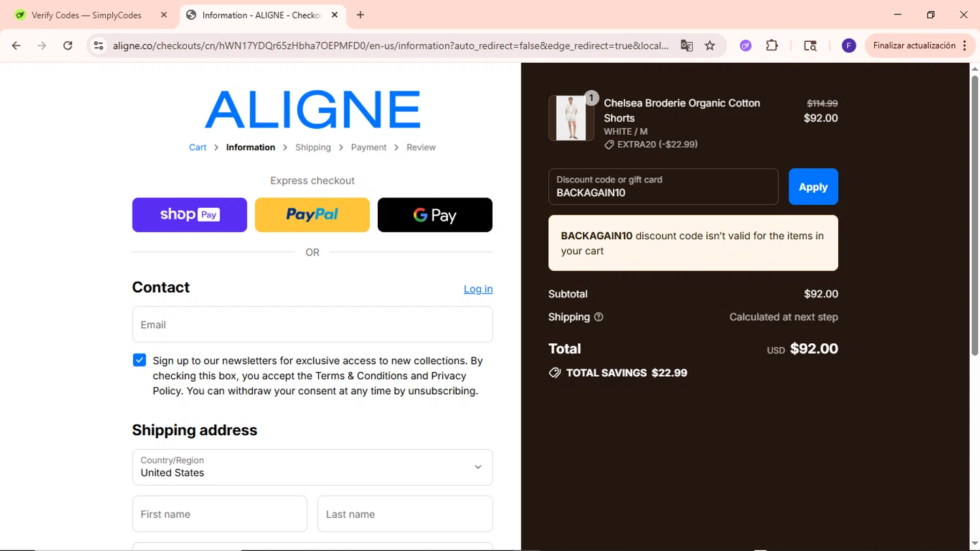
Task: Bookmark this page with the star icon
Action: click(x=710, y=46)
